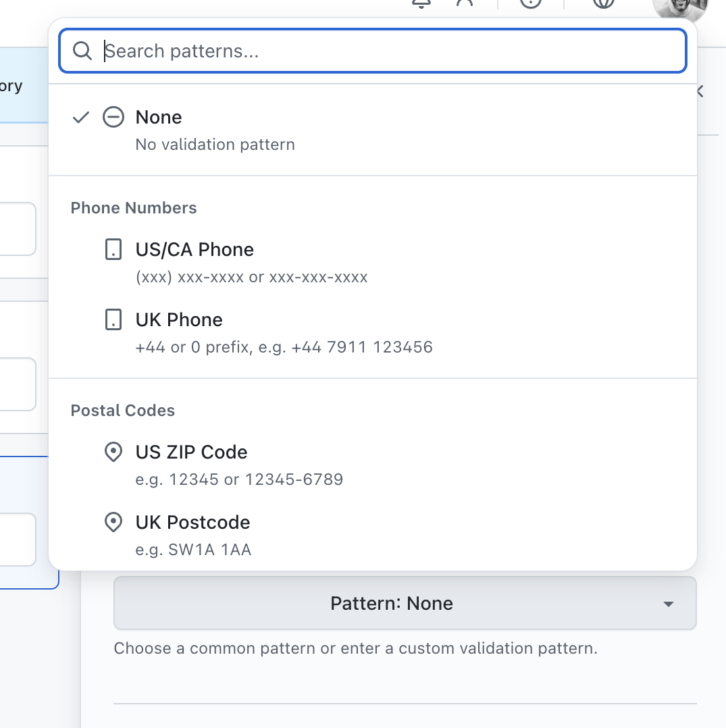This screenshot has width=726, height=728.
Task: Click the help icon in top bar
Action: (x=531, y=3)
